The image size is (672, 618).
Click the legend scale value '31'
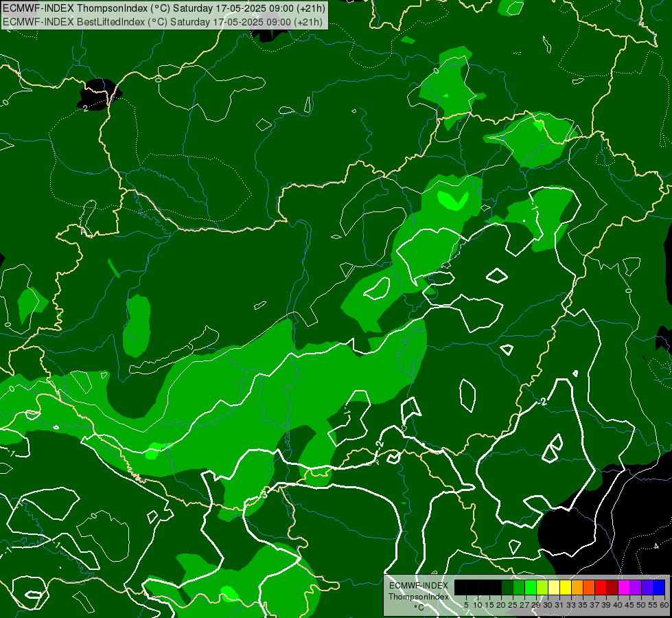click(559, 605)
